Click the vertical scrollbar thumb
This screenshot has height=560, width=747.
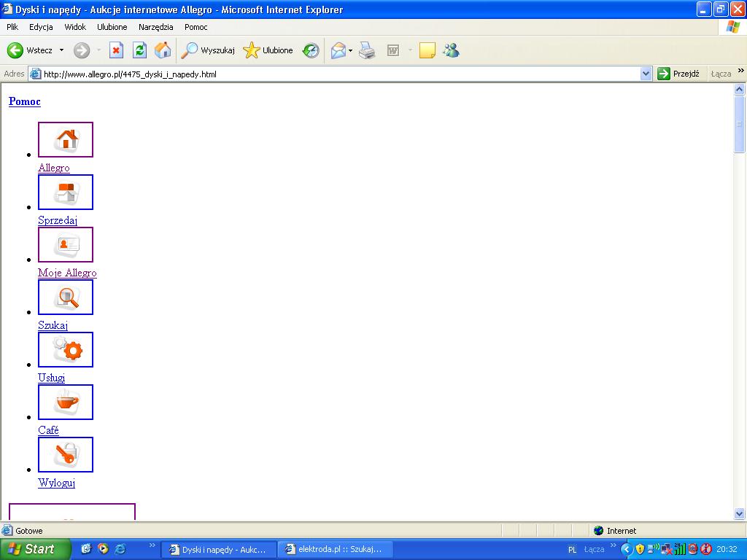[x=740, y=124]
